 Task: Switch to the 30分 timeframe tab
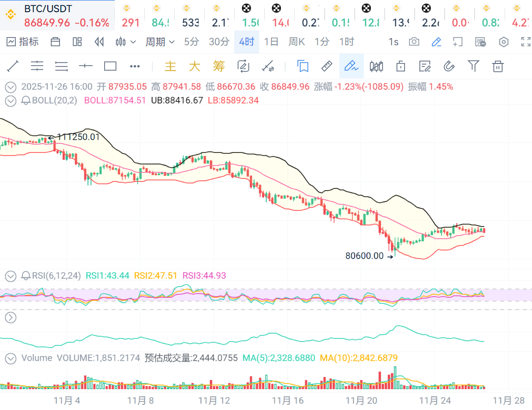(219, 42)
